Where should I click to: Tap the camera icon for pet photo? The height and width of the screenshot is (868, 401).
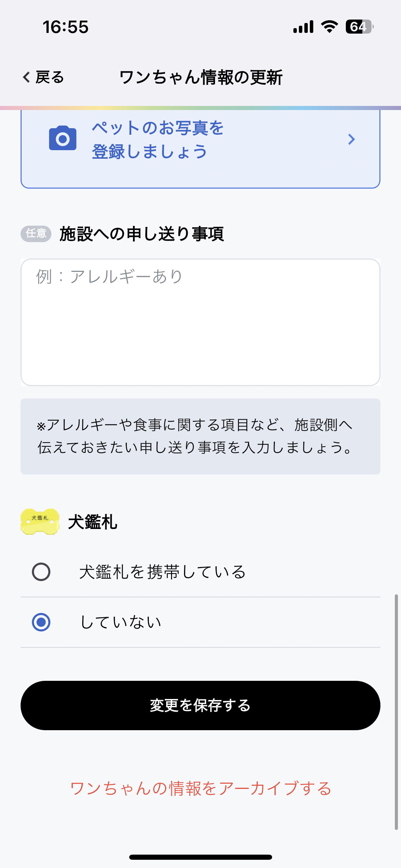[x=63, y=138]
